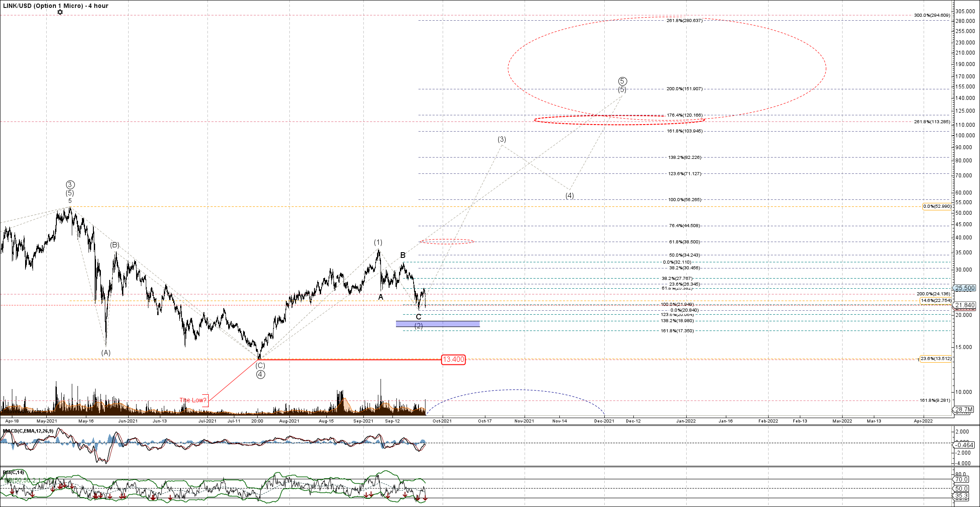Click the bold A wave label
This screenshot has height=507, width=980.
click(381, 297)
